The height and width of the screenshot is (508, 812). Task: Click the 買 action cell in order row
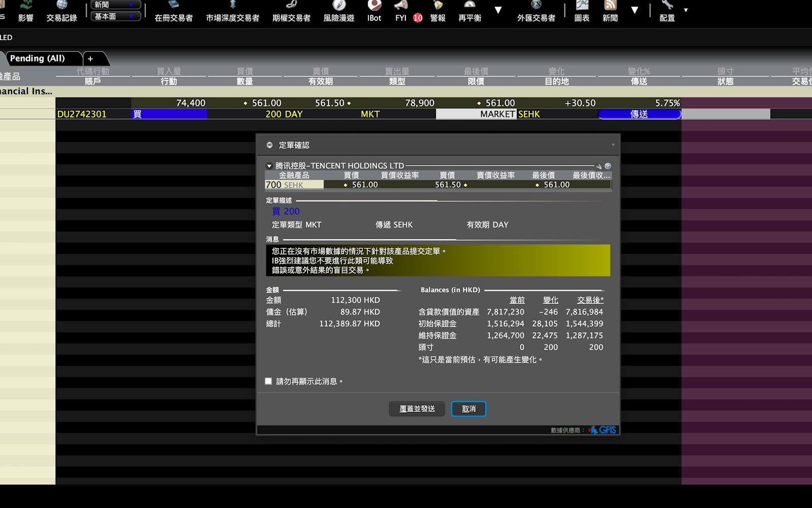click(x=169, y=114)
